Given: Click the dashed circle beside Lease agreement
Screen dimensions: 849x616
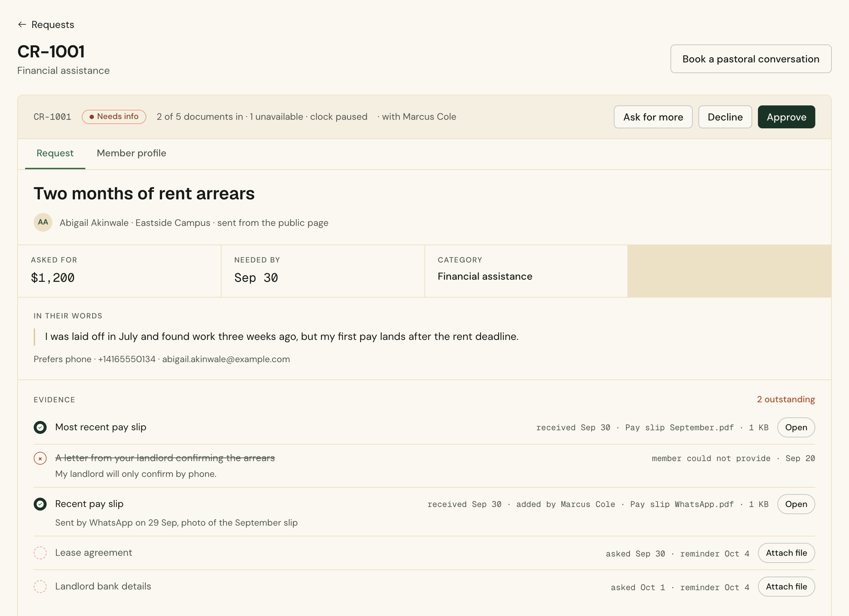Looking at the screenshot, I should pyautogui.click(x=40, y=553).
